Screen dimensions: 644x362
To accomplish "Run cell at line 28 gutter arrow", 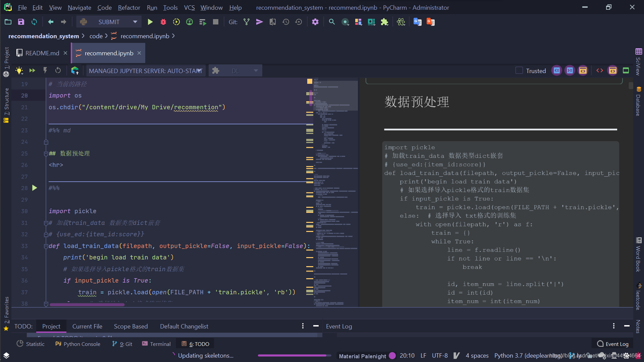I will click(x=35, y=188).
